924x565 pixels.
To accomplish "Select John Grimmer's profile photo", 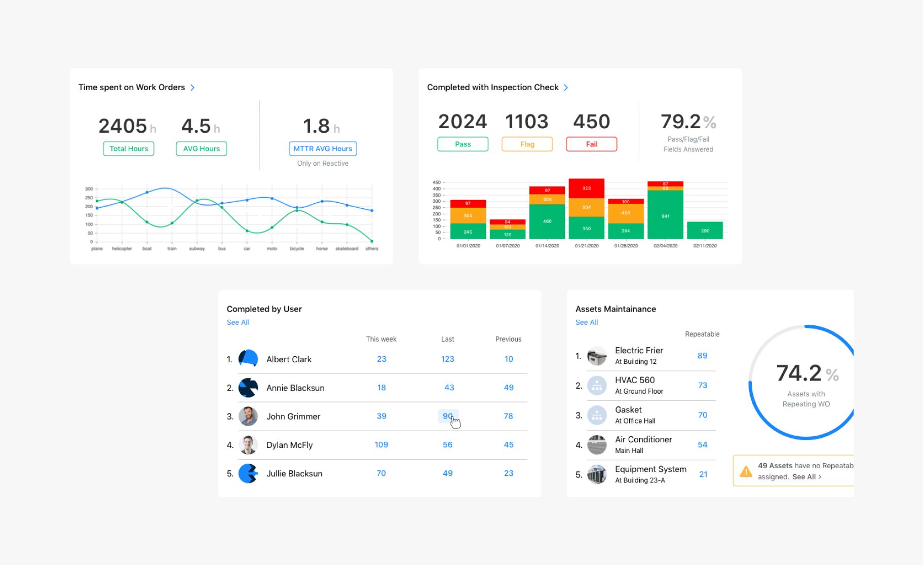I will click(x=248, y=416).
